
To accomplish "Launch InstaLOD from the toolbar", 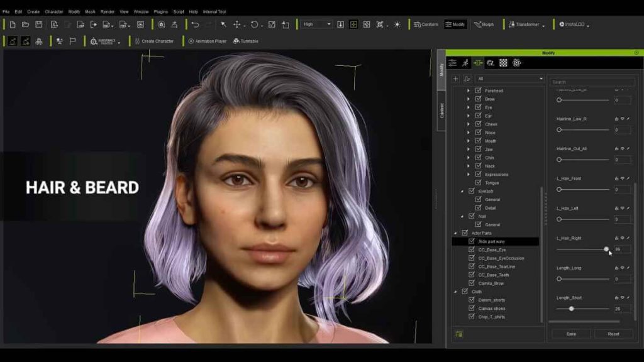I will pos(572,25).
